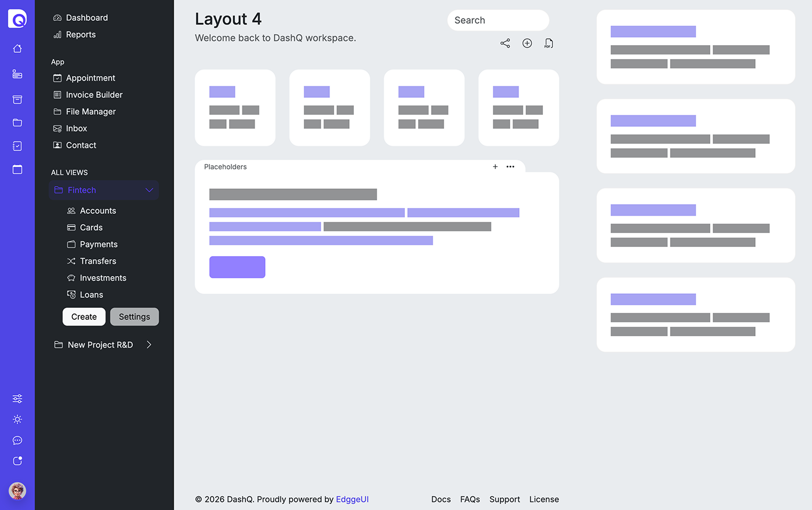Click the notifications icon with badge
812x510 pixels.
click(x=17, y=461)
